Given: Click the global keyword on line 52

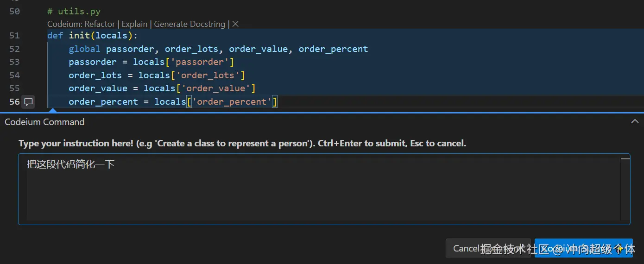Looking at the screenshot, I should (x=84, y=49).
